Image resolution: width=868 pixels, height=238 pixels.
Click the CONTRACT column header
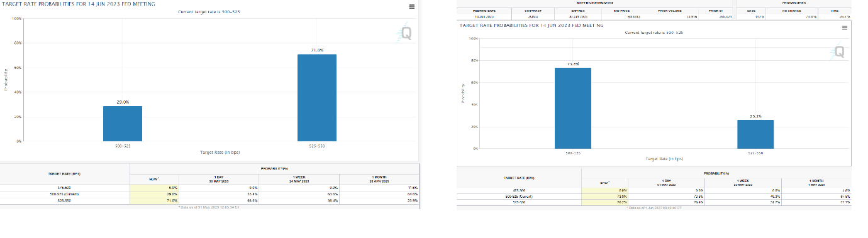click(533, 11)
